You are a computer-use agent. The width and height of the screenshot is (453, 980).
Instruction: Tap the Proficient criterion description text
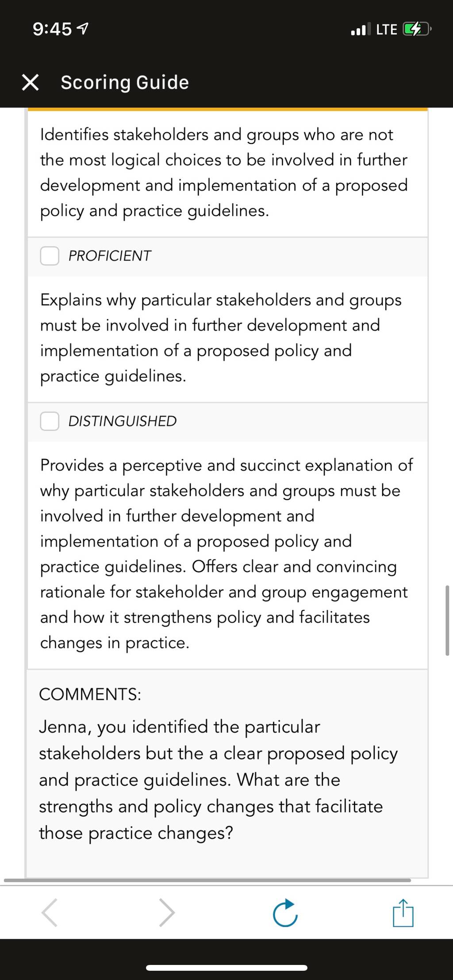tap(221, 338)
